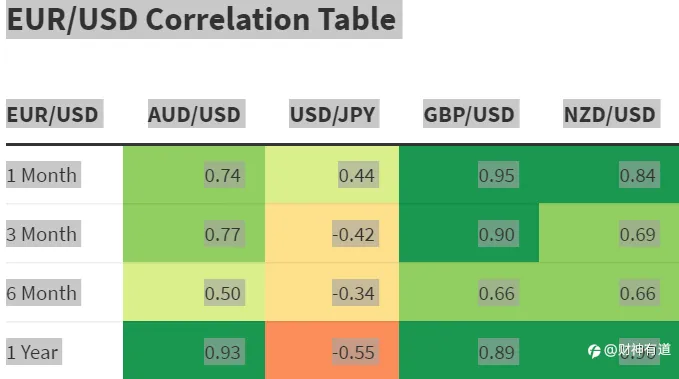
Task: Click the 1 Year row label
Action: (34, 351)
